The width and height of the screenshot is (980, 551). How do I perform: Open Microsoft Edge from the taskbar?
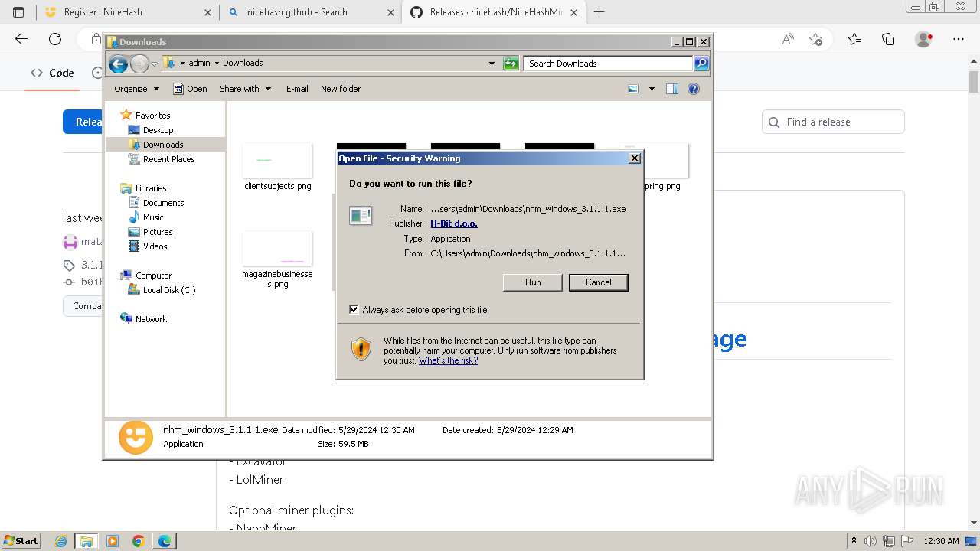pyautogui.click(x=165, y=541)
